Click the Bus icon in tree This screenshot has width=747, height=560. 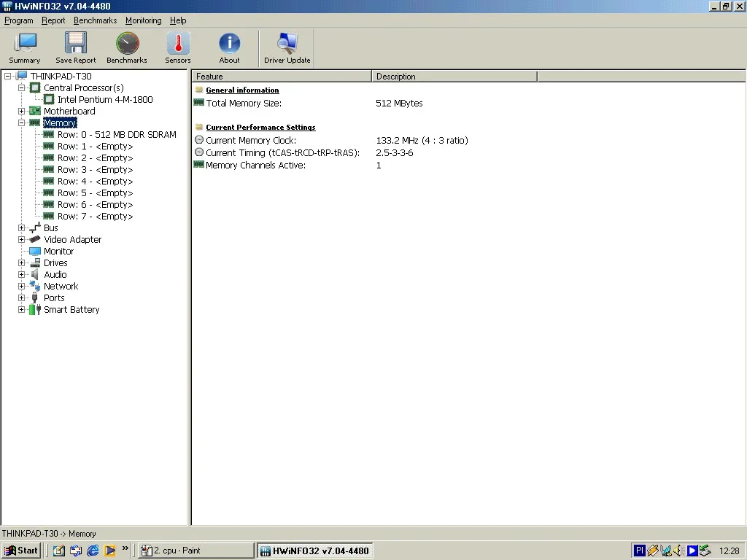click(x=35, y=227)
